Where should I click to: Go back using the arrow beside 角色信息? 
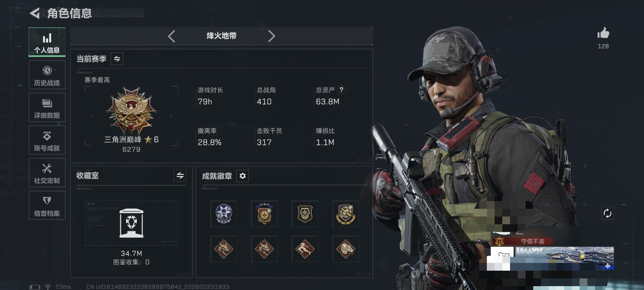point(35,13)
